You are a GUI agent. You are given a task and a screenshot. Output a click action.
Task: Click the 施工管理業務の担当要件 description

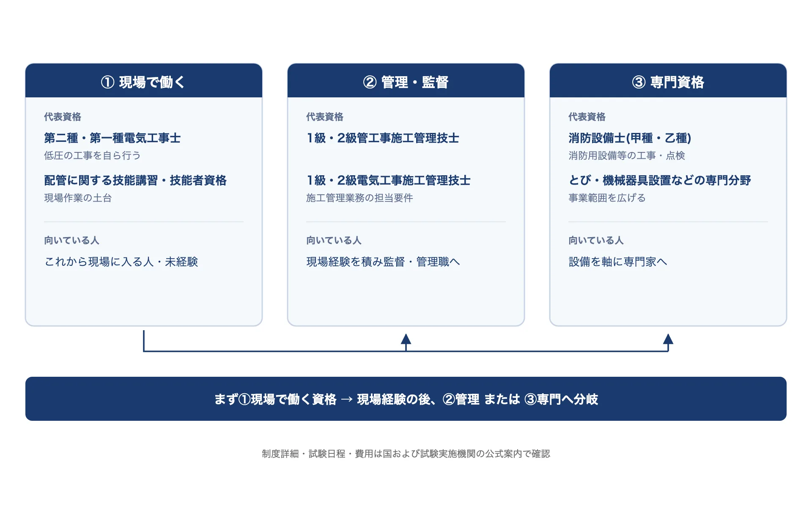(x=359, y=198)
